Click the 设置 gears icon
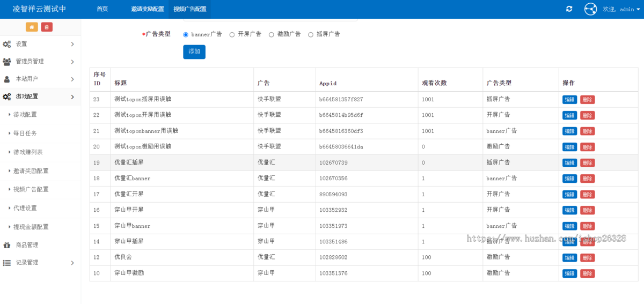644x304 pixels. coord(7,44)
